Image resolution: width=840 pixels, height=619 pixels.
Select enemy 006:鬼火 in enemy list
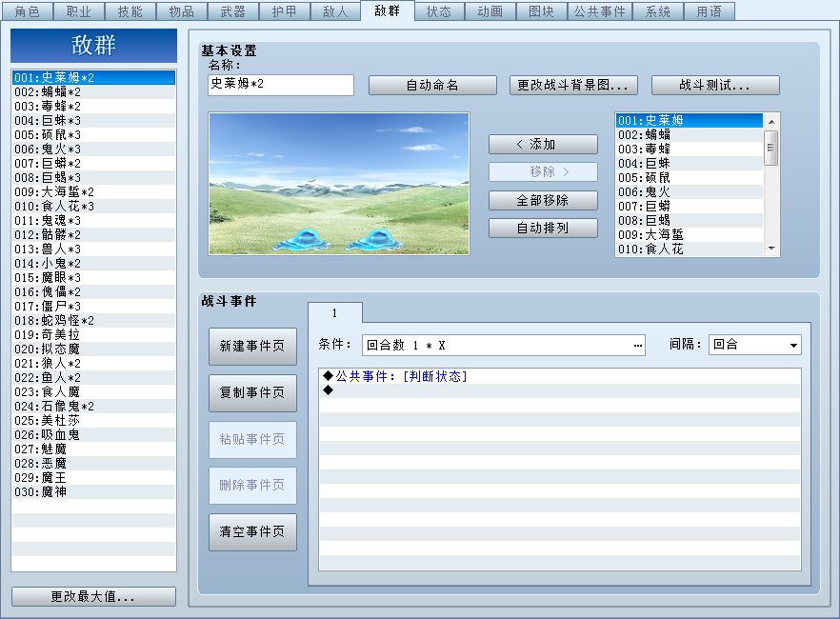(x=690, y=191)
